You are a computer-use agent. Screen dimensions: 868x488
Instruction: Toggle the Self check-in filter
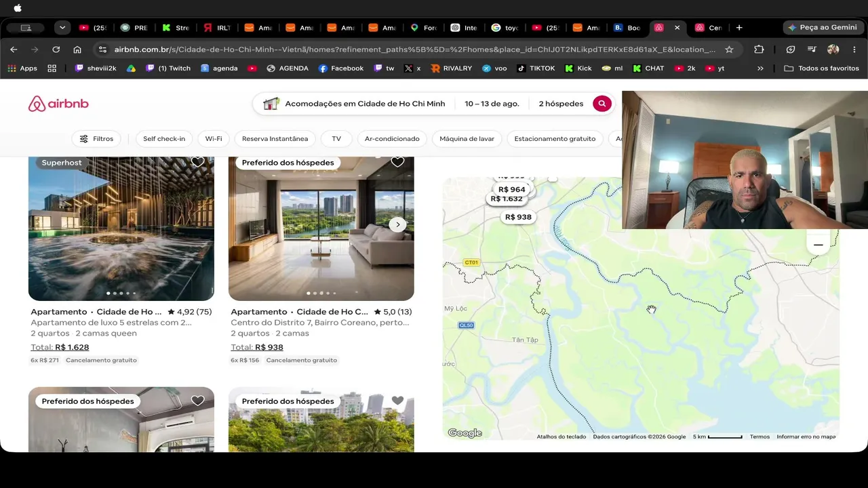[164, 139]
